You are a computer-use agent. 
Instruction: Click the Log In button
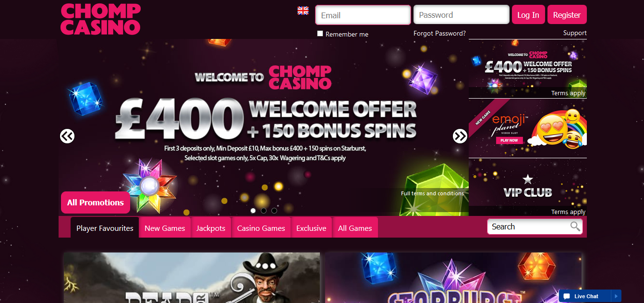[528, 15]
